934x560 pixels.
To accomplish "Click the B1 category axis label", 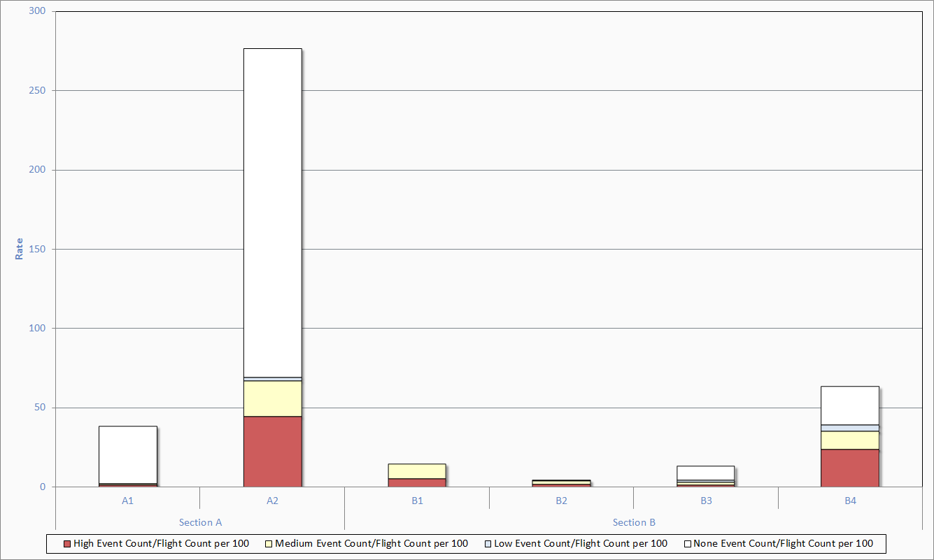I will 417,501.
